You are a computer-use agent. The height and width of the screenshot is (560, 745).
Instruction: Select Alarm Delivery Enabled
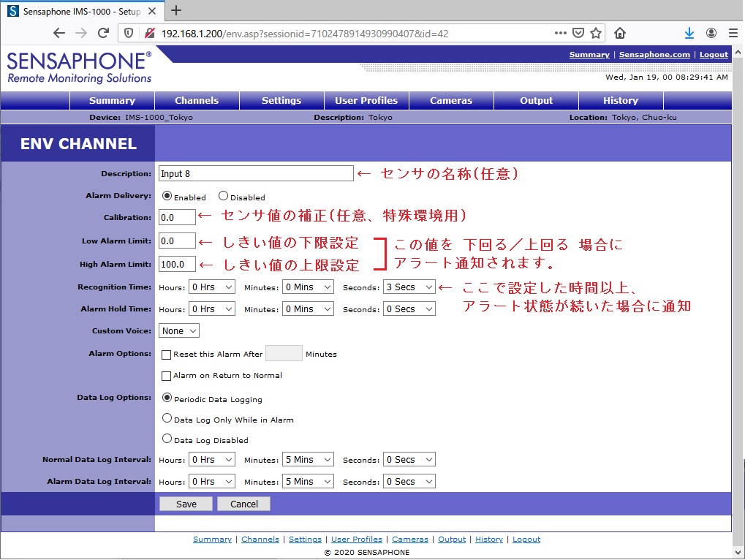[x=167, y=196]
